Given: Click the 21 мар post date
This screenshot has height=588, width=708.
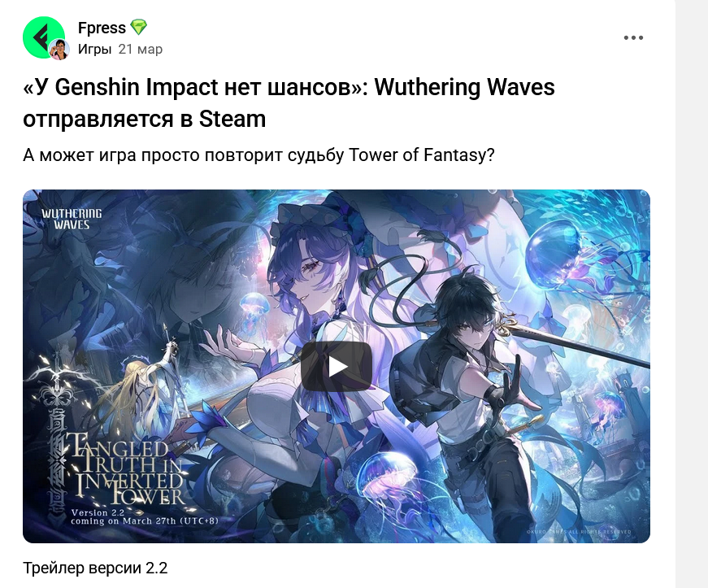Looking at the screenshot, I should [x=141, y=49].
